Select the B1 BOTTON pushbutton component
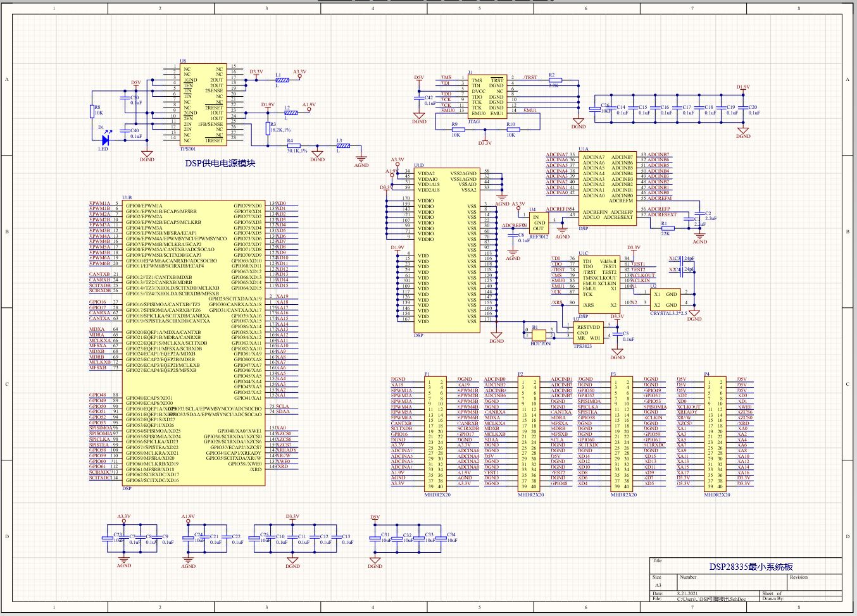Viewport: 857px width, 616px height. (540, 333)
